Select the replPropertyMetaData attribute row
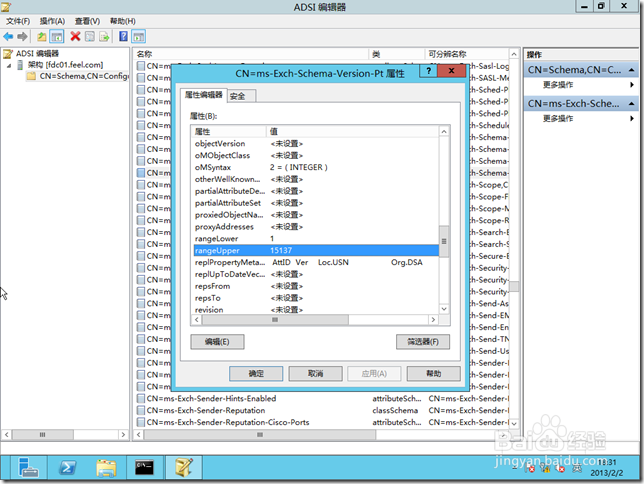 (316, 262)
